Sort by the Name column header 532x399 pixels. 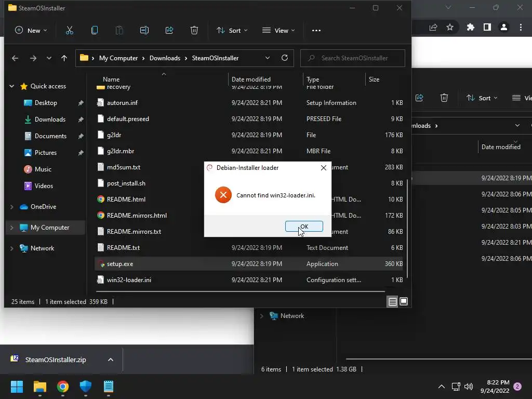click(x=111, y=79)
